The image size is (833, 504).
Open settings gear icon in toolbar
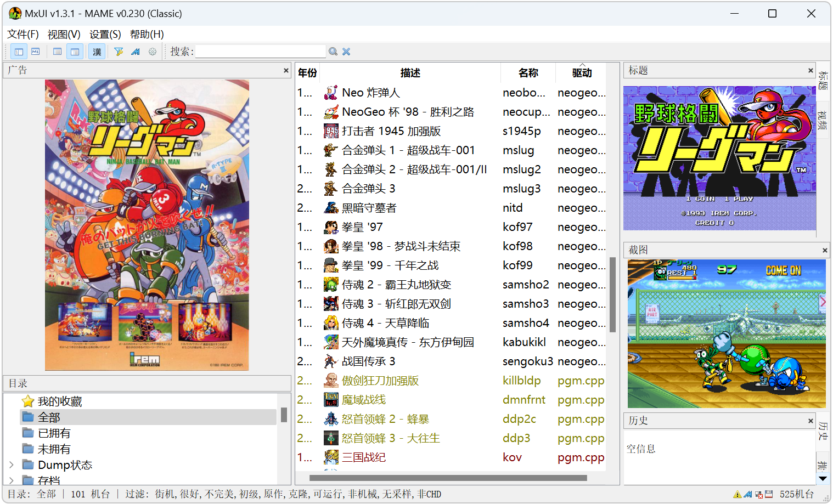[153, 52]
